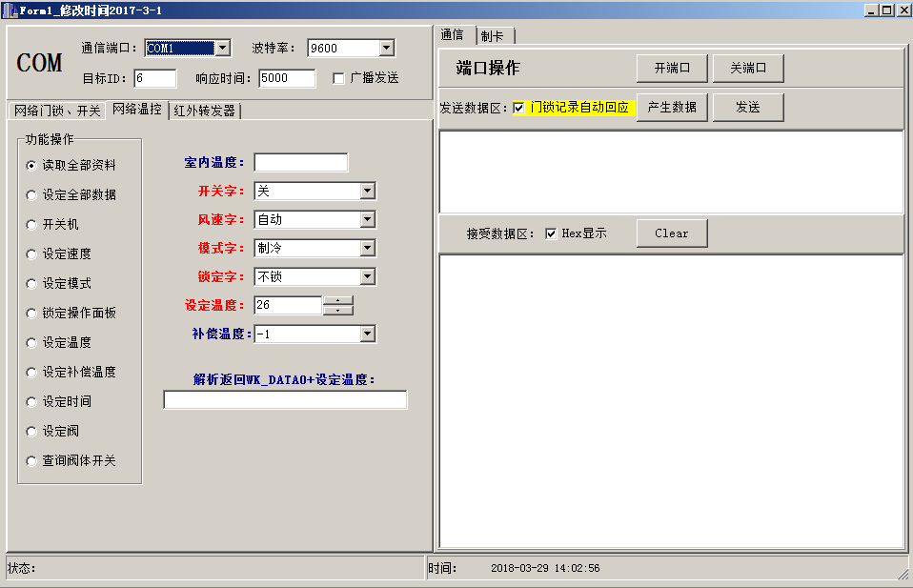913x588 pixels.
Task: Enable the 广播发送 checkbox
Action: click(x=338, y=78)
